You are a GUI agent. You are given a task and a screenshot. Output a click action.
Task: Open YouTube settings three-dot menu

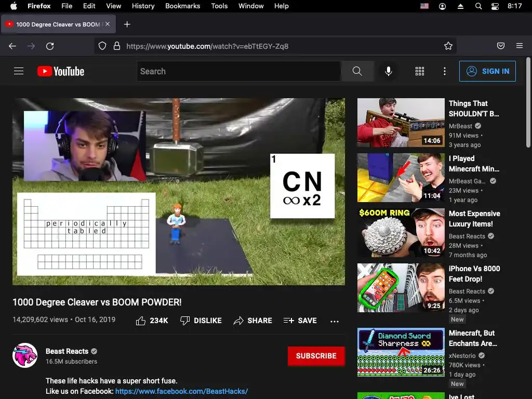(445, 71)
